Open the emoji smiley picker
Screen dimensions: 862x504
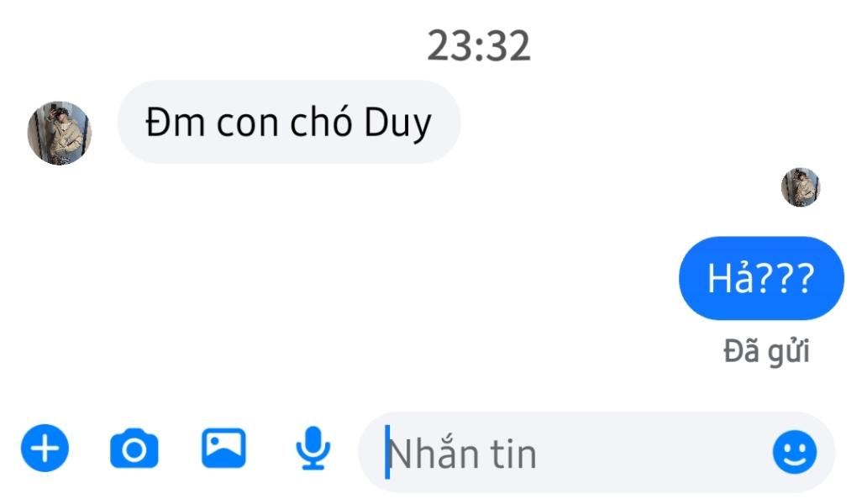pos(795,452)
